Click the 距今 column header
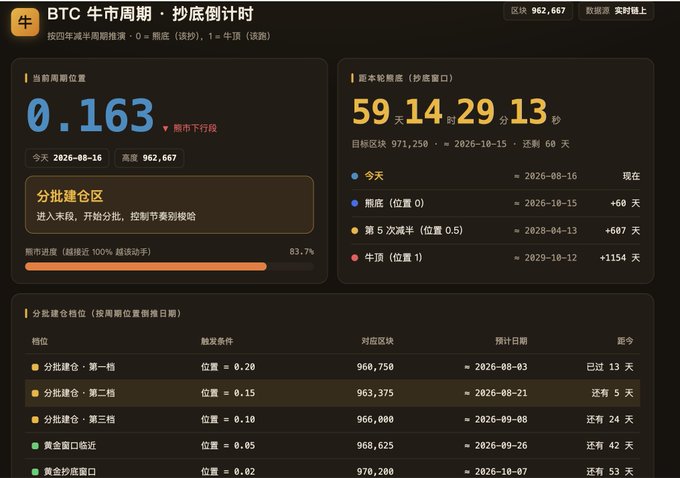The image size is (680, 478). (x=625, y=341)
